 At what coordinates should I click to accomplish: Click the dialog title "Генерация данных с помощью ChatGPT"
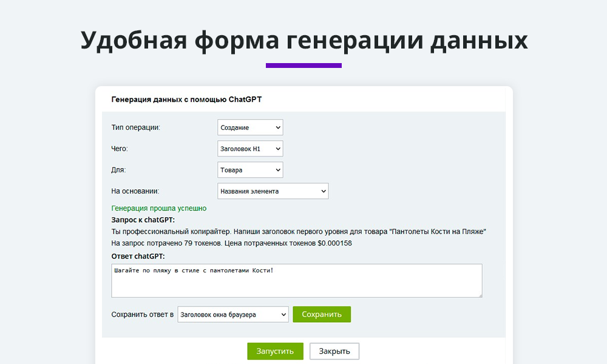tap(186, 99)
